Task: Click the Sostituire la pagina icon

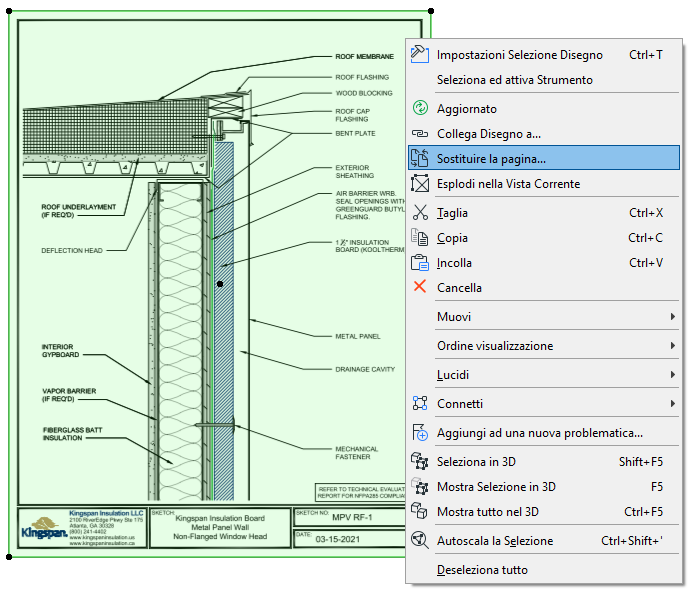Action: click(420, 158)
